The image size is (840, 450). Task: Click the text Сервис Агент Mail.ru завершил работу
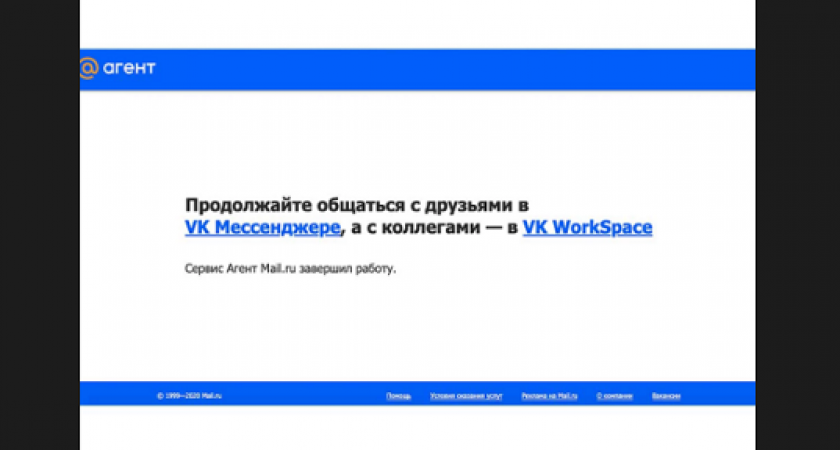point(290,269)
